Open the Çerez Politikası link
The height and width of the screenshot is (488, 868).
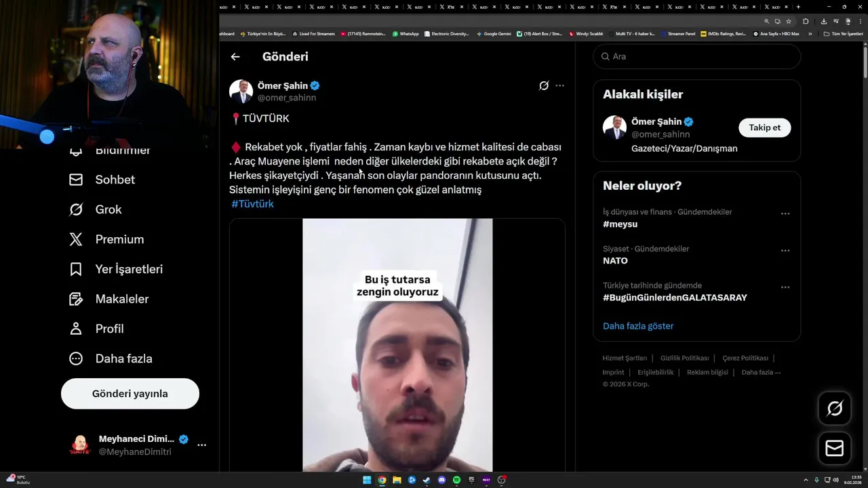(745, 358)
